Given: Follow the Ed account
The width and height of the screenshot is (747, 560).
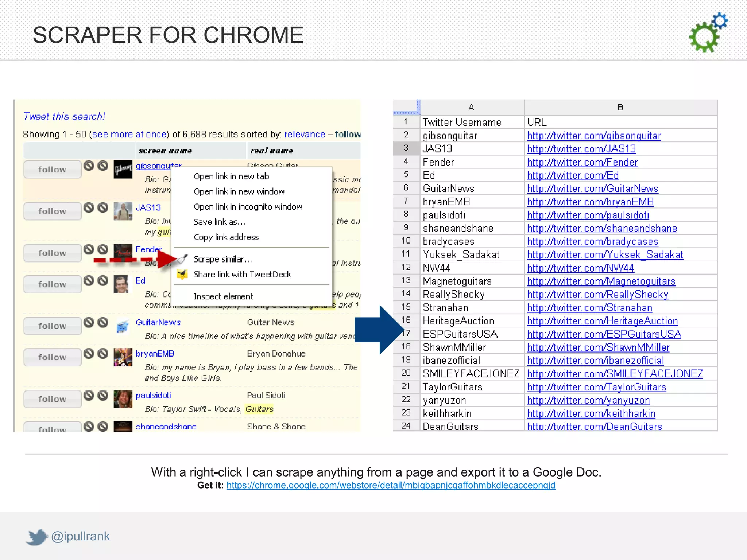Looking at the screenshot, I should [53, 284].
